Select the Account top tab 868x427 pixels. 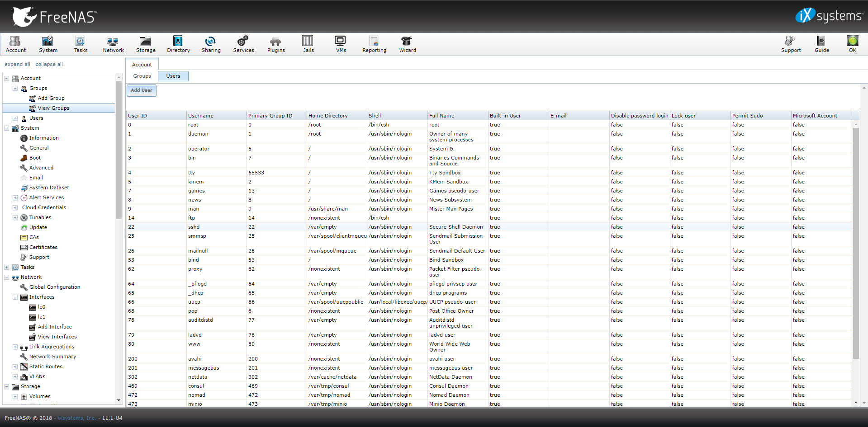142,65
